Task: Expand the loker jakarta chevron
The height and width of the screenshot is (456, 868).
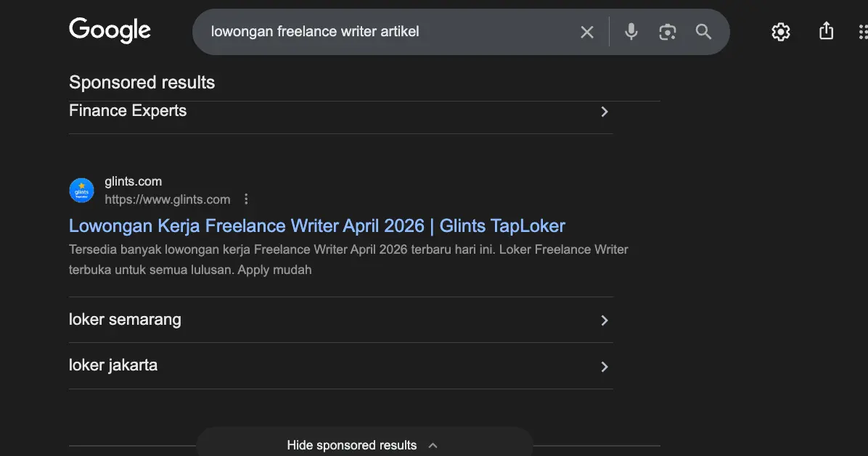Action: click(605, 366)
